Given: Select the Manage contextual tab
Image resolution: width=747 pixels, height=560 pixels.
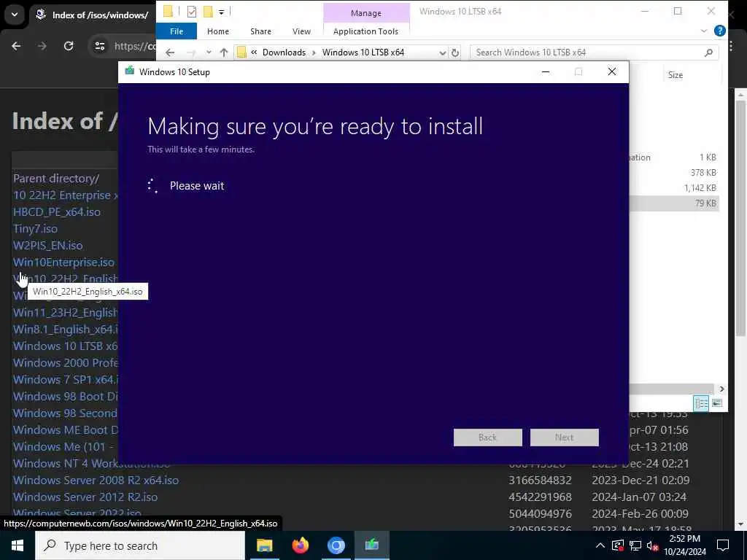Looking at the screenshot, I should 366,13.
